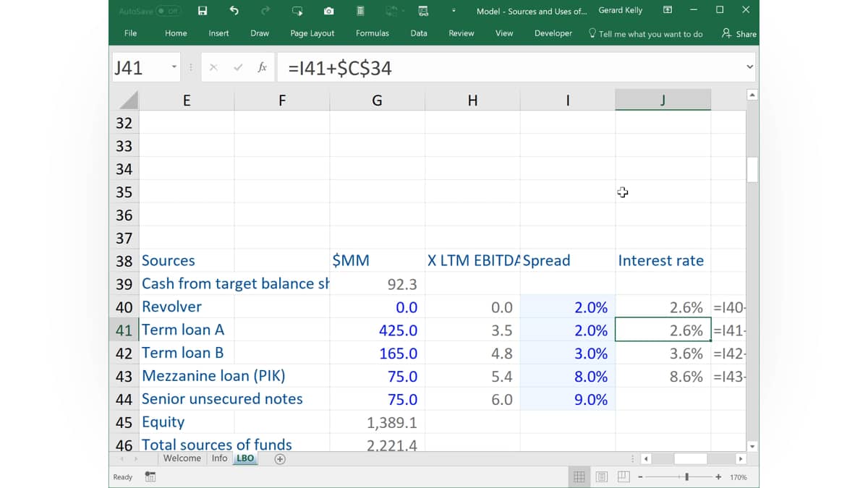The image size is (868, 488).
Task: Undo the last action with the Undo arrow
Action: coord(234,11)
